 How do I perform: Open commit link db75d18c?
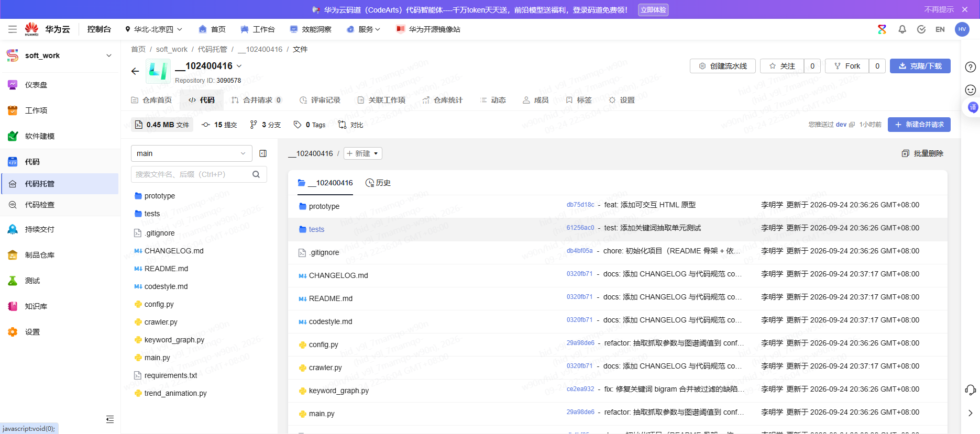tap(580, 205)
